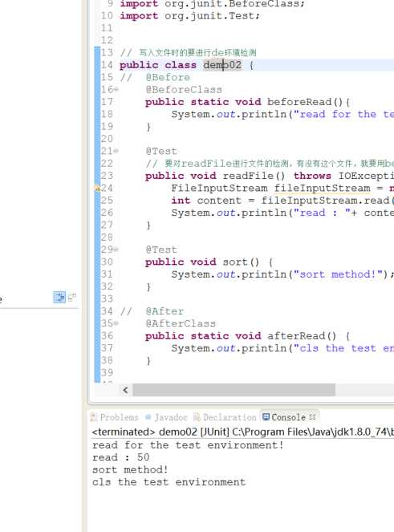Click the warning marker beside line 24
The height and width of the screenshot is (532, 394).
click(x=97, y=189)
